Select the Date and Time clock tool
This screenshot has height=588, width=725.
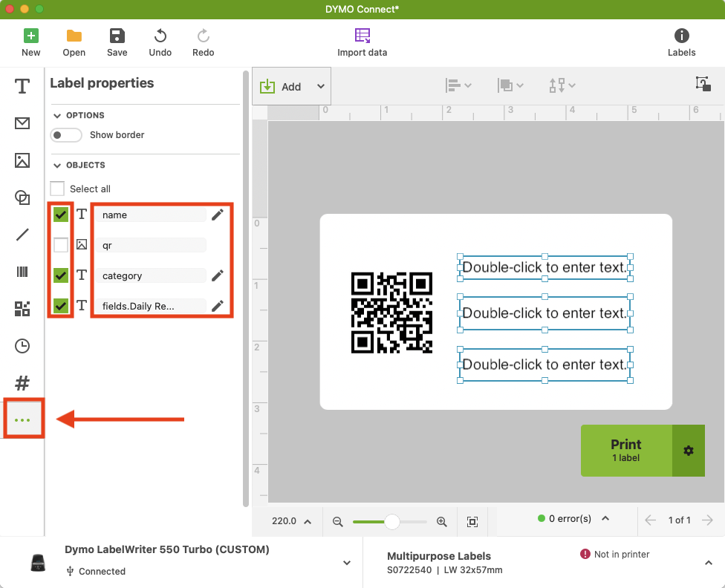(x=22, y=346)
